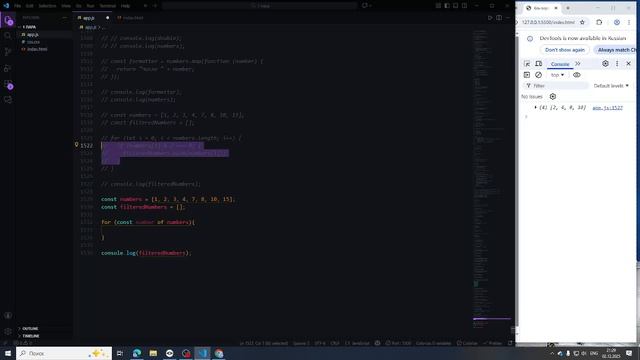Bookmark the page with star icon
This screenshot has height=360, width=640.
click(x=582, y=22)
